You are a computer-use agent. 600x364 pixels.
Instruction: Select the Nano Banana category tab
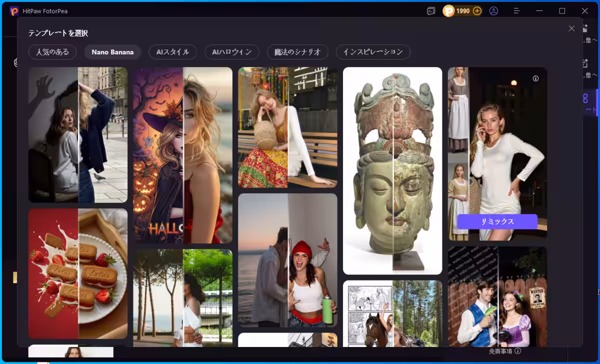112,52
